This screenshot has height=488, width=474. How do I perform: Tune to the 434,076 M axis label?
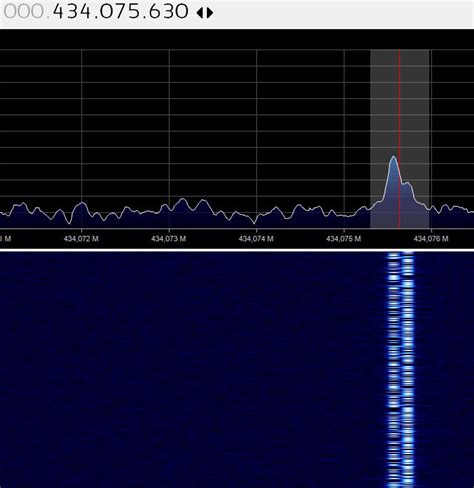pyautogui.click(x=431, y=239)
